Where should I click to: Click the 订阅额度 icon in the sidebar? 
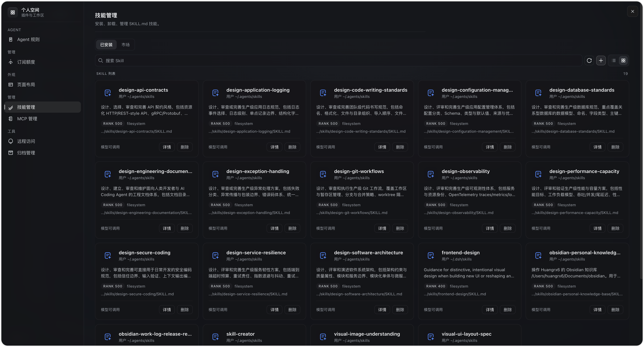[10, 62]
